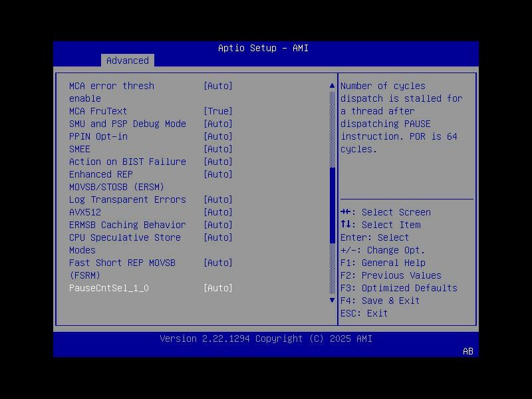Open SMU and PSP Debug Mode value
Screen dimensions: 532x399
click(218, 124)
